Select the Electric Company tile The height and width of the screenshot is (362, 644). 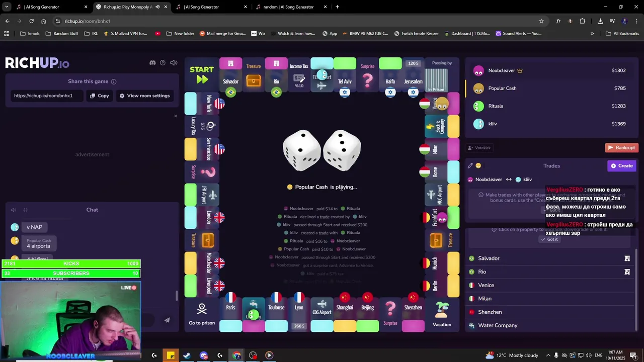coord(442,126)
